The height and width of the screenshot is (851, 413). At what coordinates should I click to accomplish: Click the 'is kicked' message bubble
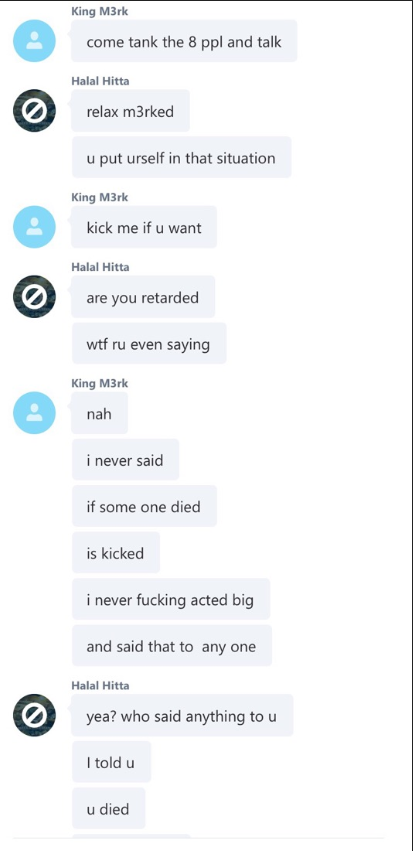(x=116, y=552)
